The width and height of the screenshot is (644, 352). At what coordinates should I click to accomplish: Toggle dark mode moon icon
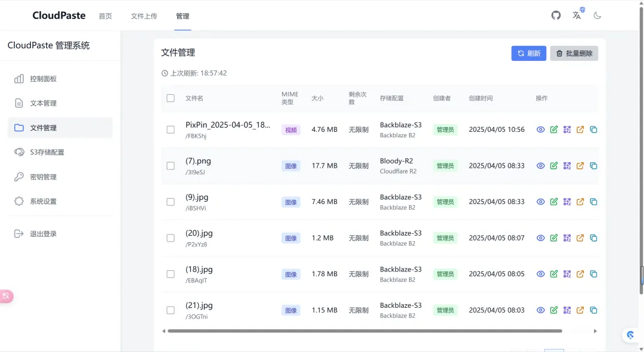pyautogui.click(x=597, y=16)
